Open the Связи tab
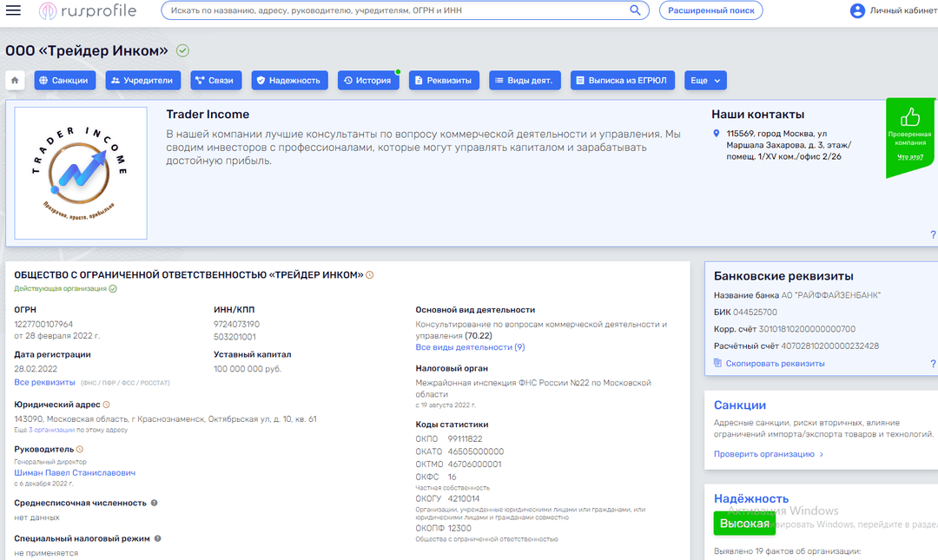Image resolution: width=938 pixels, height=560 pixels. [216, 80]
